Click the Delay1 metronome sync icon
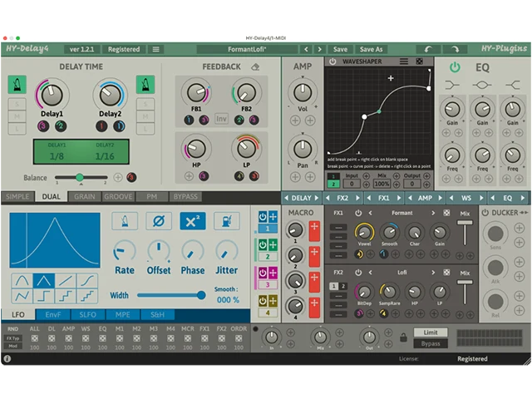 coord(17,85)
